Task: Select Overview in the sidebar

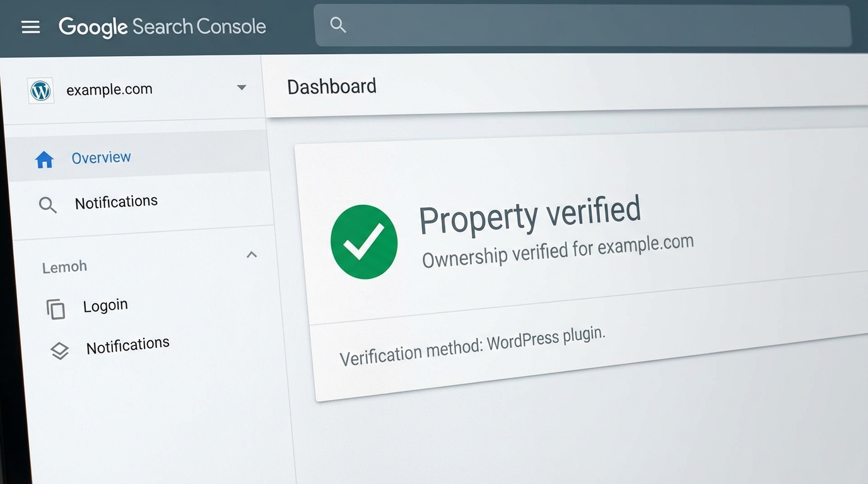Action: click(101, 158)
